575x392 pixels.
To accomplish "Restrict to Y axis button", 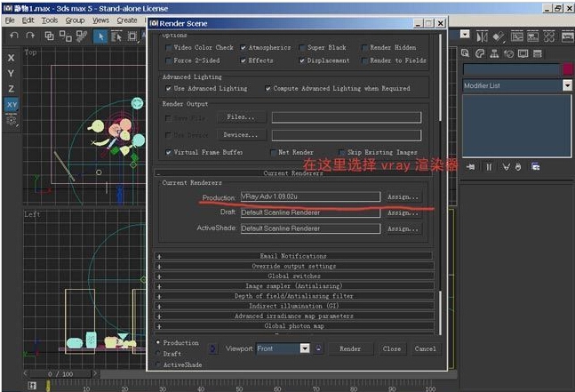I will [x=12, y=74].
